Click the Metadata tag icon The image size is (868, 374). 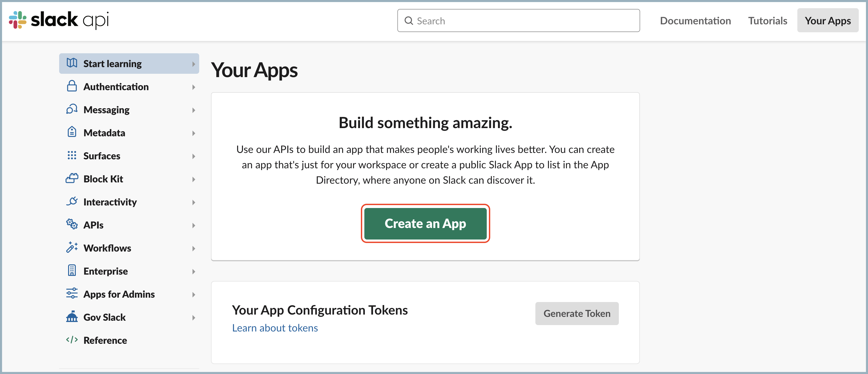(72, 132)
